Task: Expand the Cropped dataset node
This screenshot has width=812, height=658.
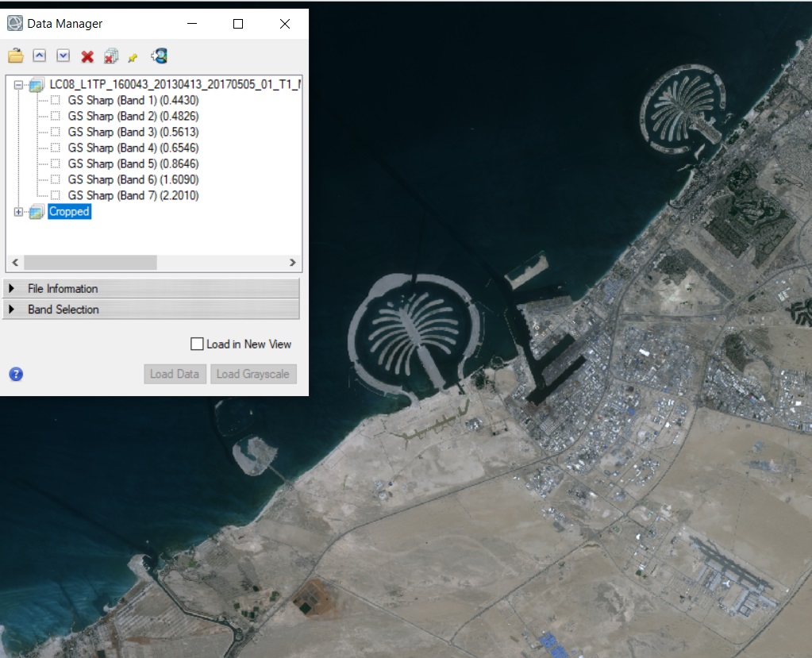Action: [x=18, y=212]
